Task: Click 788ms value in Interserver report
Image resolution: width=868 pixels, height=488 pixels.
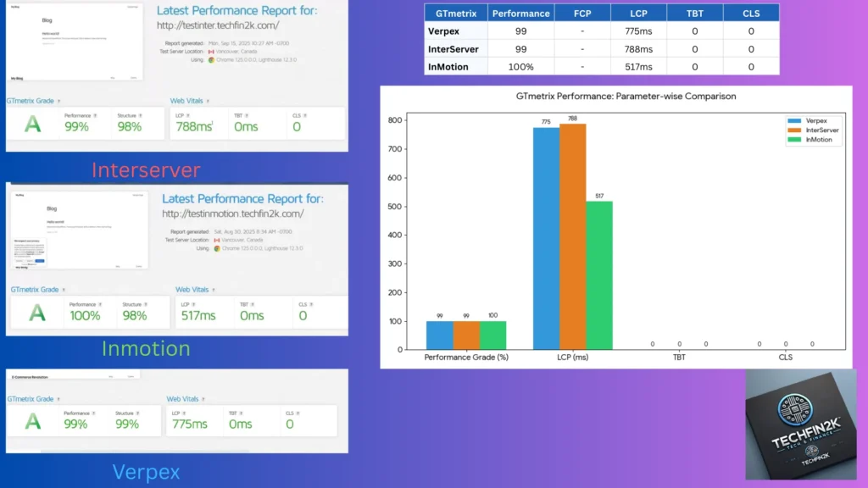Action: (x=194, y=127)
